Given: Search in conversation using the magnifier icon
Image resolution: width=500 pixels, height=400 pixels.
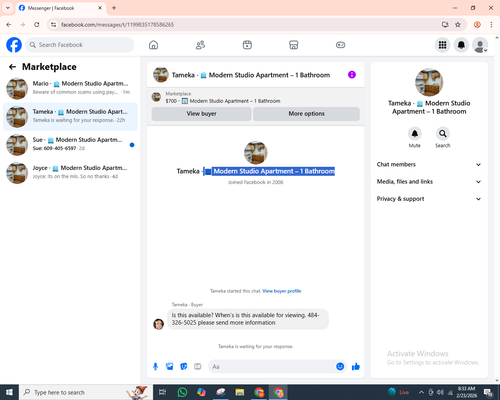Looking at the screenshot, I should (443, 134).
